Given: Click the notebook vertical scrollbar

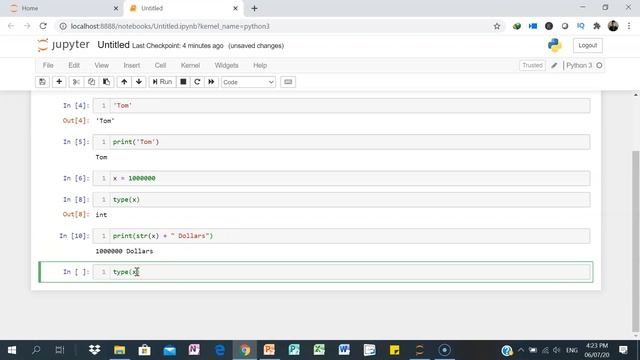Looking at the screenshot, I should pyautogui.click(x=636, y=241).
